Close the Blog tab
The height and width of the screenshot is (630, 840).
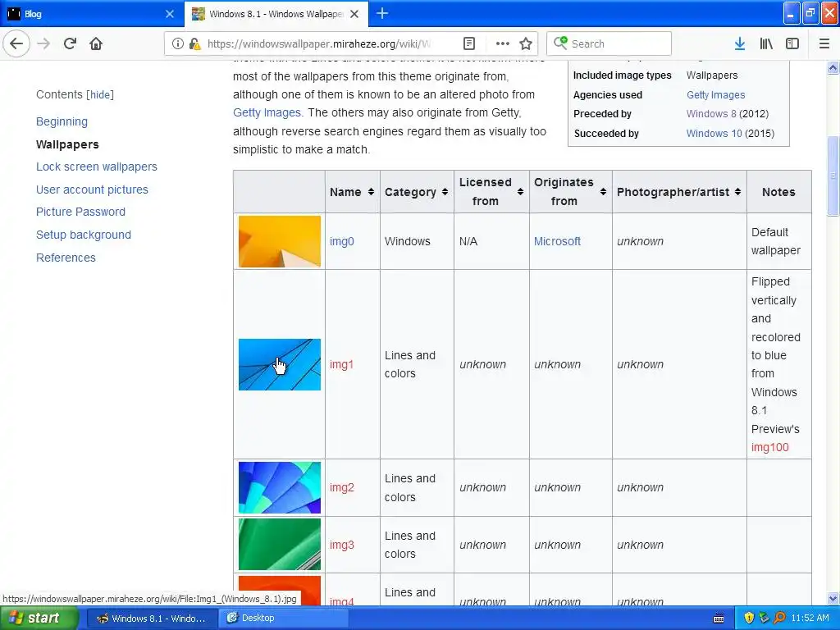[170, 14]
